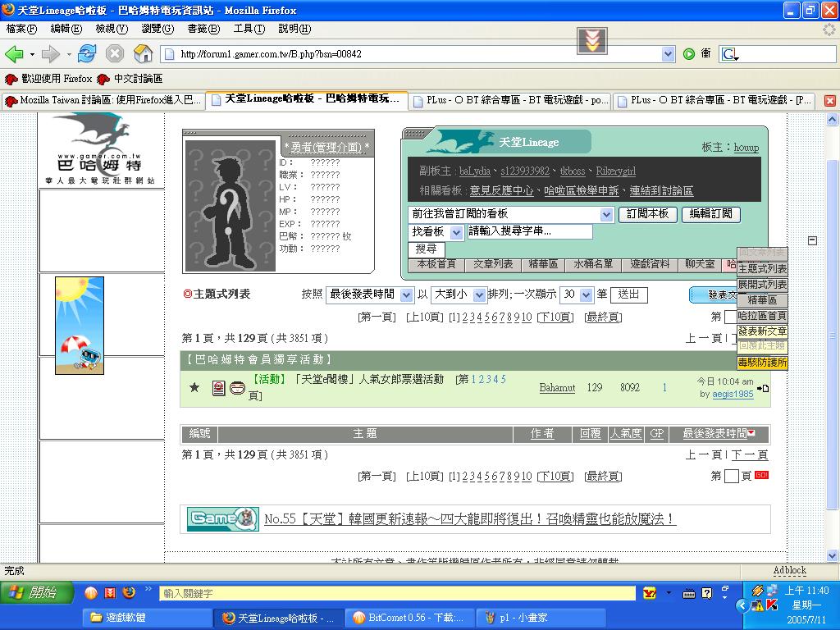Screen dimensions: 840x630
Task: Launch BitComet icon in quick launch bar
Action: click(x=90, y=593)
